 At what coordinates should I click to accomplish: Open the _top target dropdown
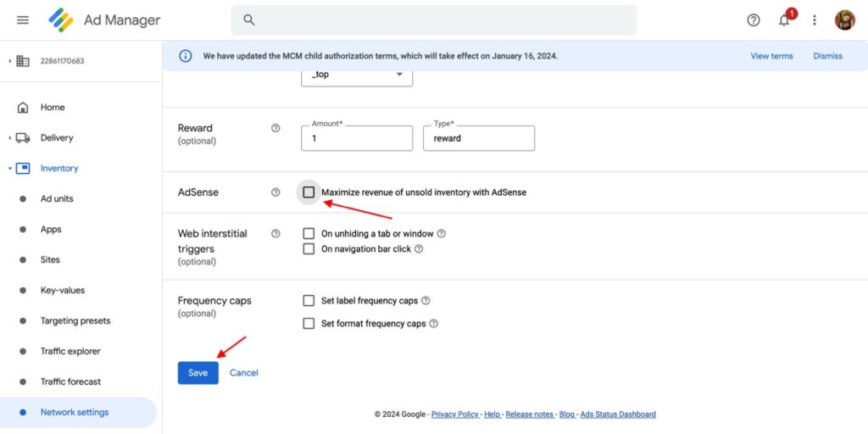pyautogui.click(x=357, y=75)
